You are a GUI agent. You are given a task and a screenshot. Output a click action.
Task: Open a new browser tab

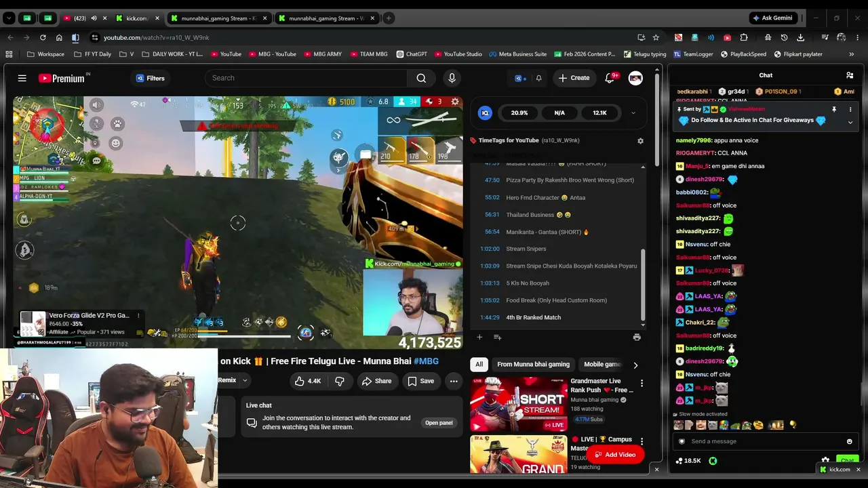(x=389, y=18)
